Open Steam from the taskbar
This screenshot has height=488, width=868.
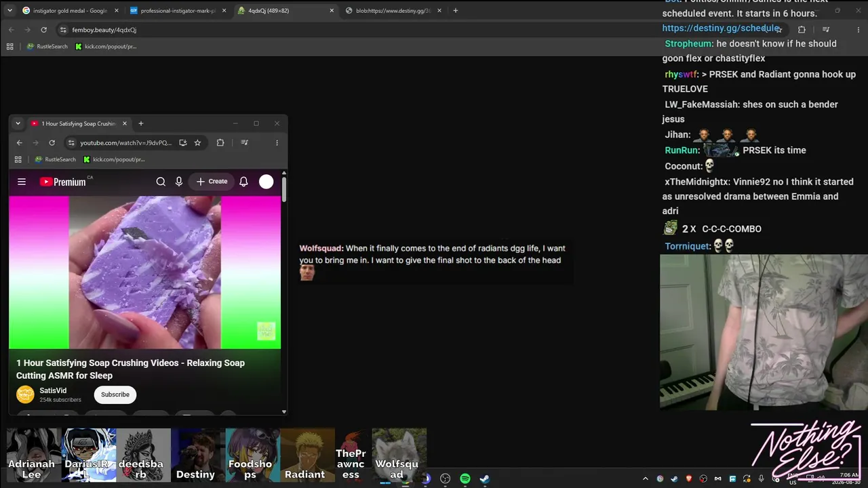point(485,479)
